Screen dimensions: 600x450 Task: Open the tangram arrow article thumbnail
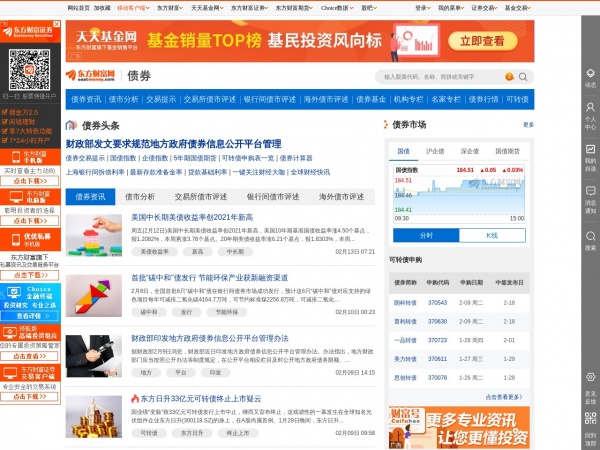coord(94,296)
